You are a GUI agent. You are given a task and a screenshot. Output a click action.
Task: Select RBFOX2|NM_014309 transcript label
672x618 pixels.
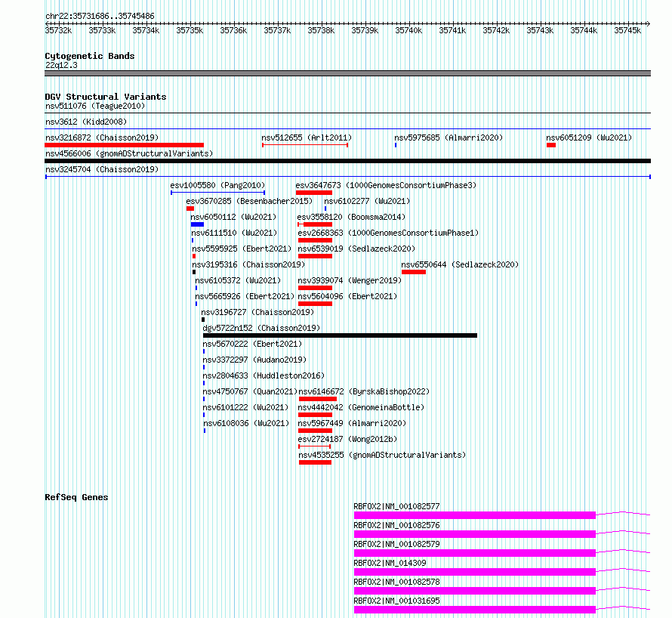point(390,563)
